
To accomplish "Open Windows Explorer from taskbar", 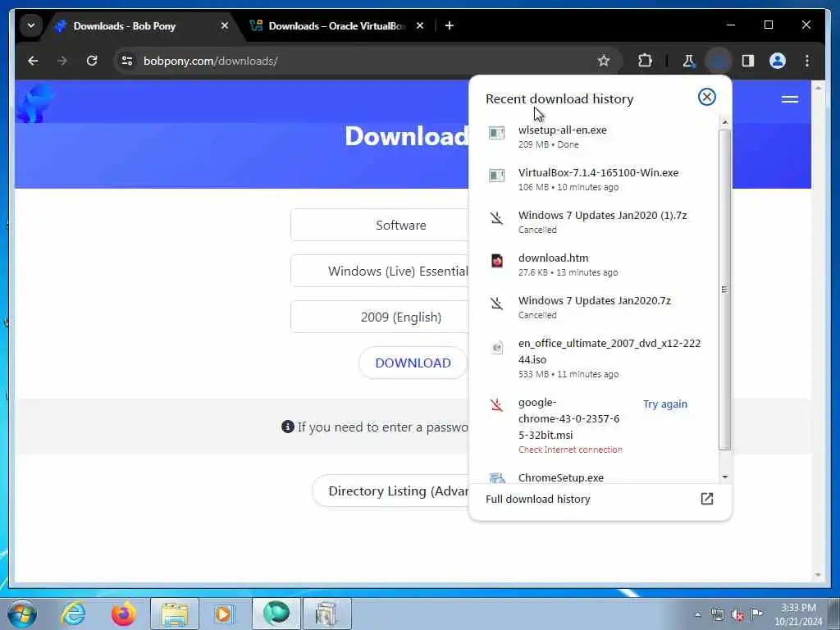I will [x=175, y=614].
